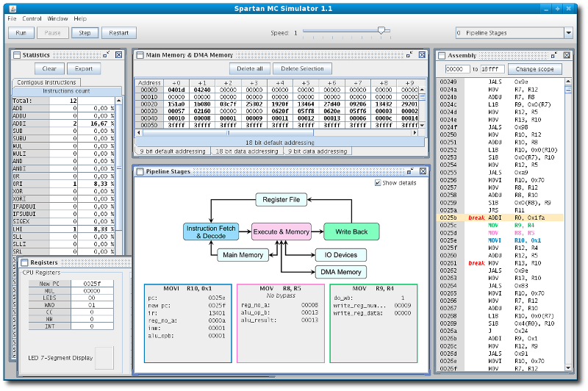588x391 pixels.
Task: Click the New PC register value 0025f
Action: [92, 284]
